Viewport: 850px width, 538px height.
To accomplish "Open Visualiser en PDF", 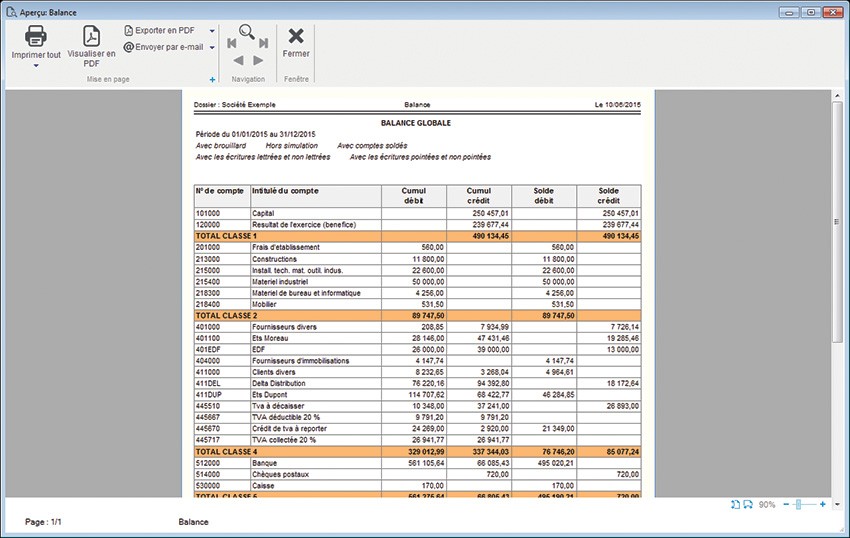I will [91, 37].
